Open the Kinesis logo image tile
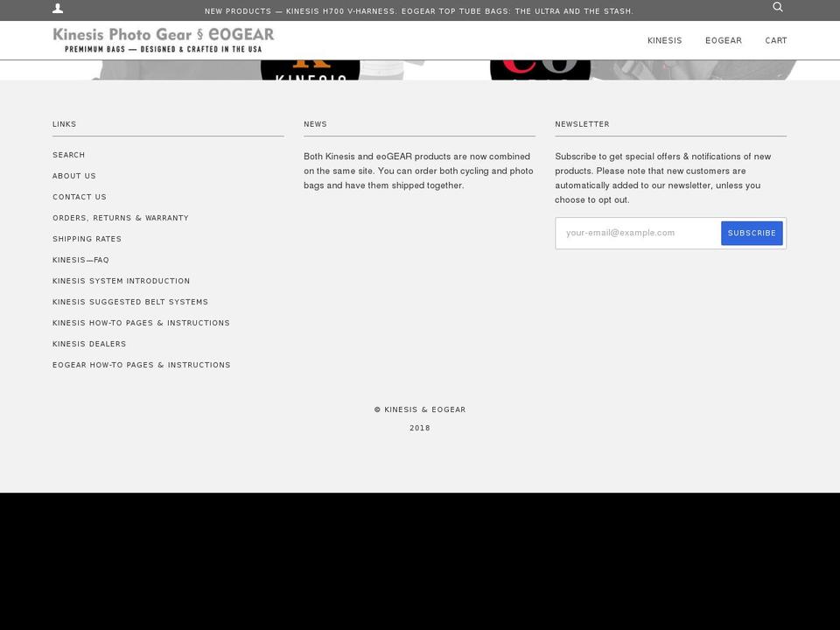 (x=310, y=70)
